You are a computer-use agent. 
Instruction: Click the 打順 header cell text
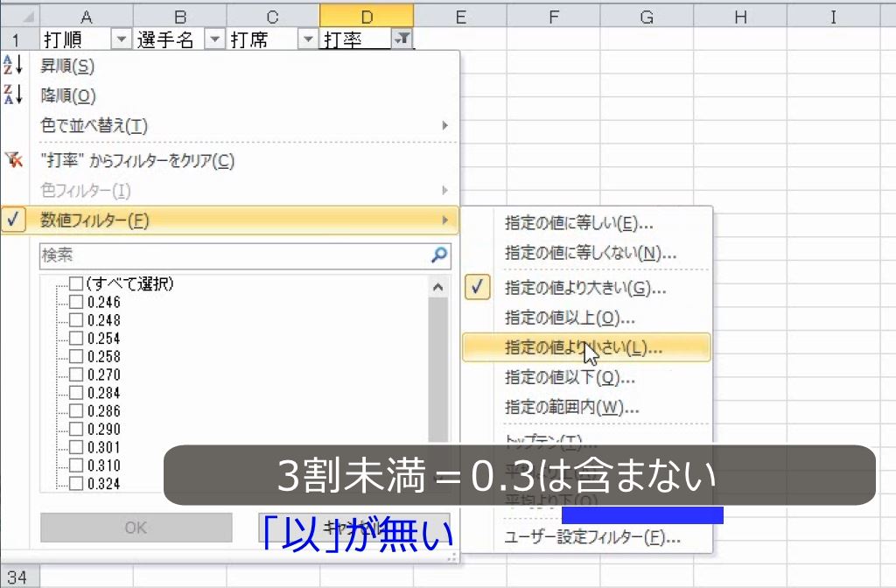63,40
